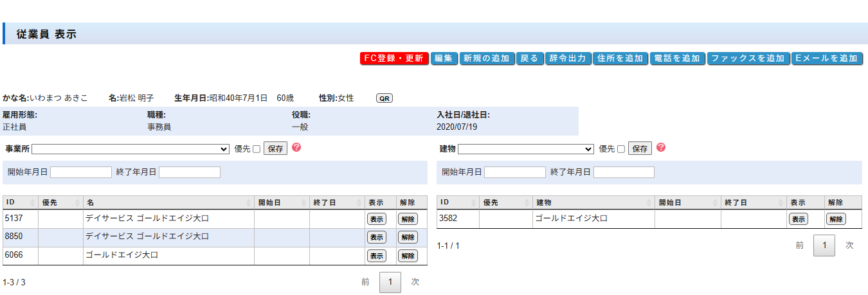Image resolution: width=868 pixels, height=295 pixels.
Task: Add a new Eメール entry
Action: (x=826, y=58)
